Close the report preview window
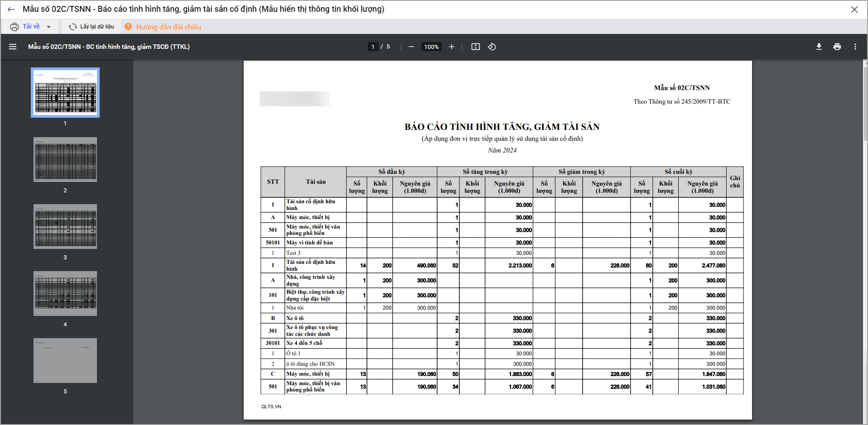This screenshot has height=425, width=868. (x=854, y=10)
